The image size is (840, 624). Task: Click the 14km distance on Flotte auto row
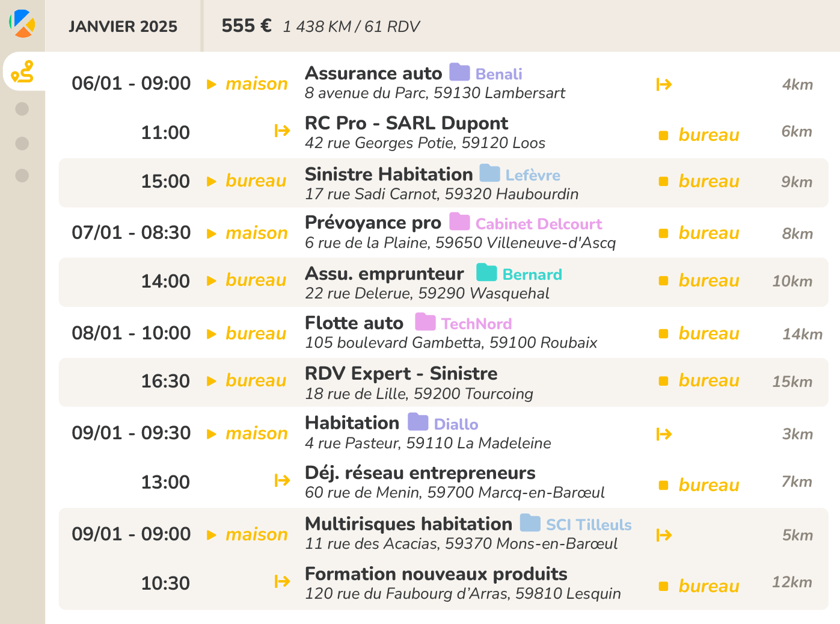pos(801,333)
